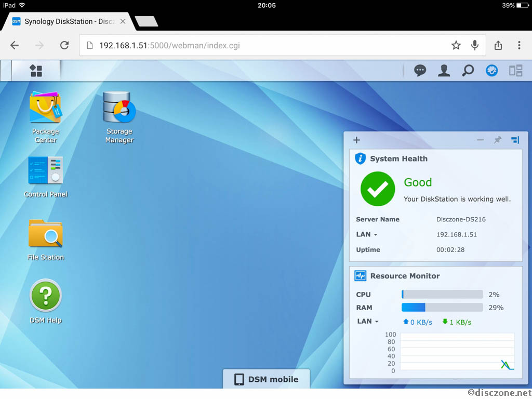Click server name Disczone-DS216
The image size is (532, 399).
pyautogui.click(x=461, y=219)
